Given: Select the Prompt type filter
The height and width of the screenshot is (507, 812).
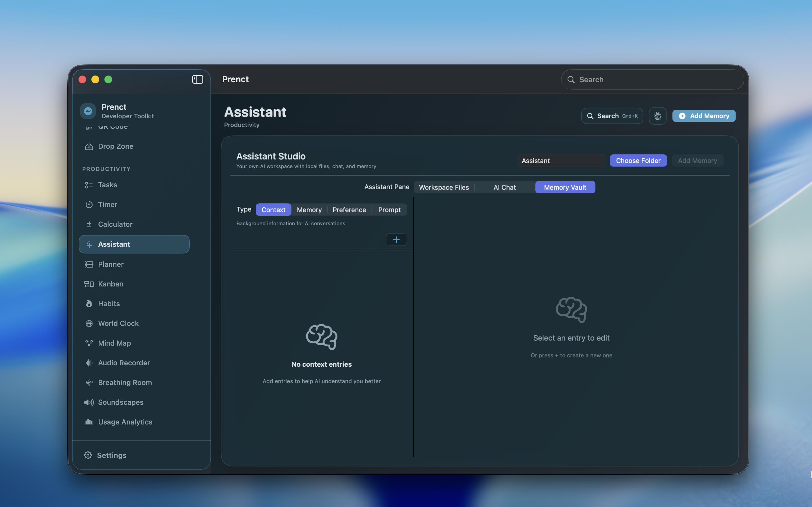Looking at the screenshot, I should coord(389,210).
